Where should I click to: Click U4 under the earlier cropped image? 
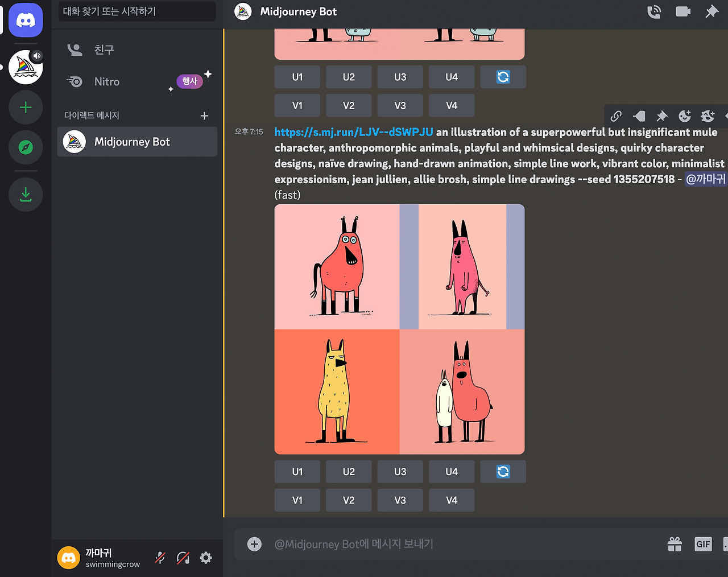click(x=452, y=77)
